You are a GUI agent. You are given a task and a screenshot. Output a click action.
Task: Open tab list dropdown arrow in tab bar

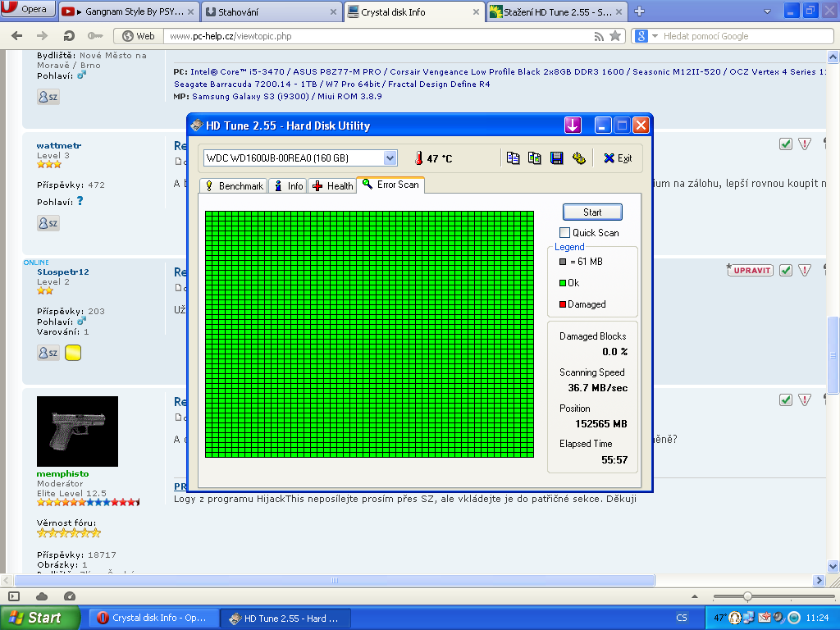(x=767, y=11)
